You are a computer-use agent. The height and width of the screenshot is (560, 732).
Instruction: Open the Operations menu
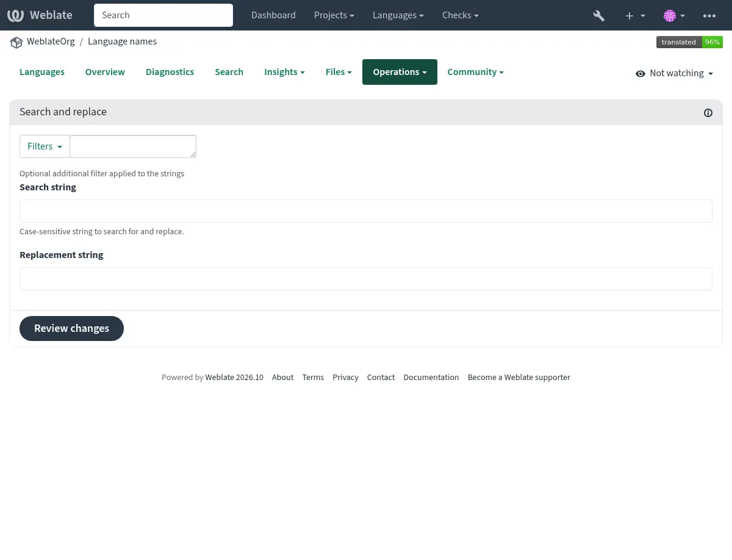(x=400, y=72)
